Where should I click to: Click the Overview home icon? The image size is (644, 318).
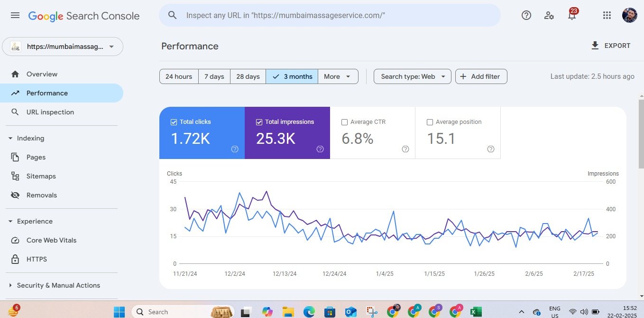(15, 74)
